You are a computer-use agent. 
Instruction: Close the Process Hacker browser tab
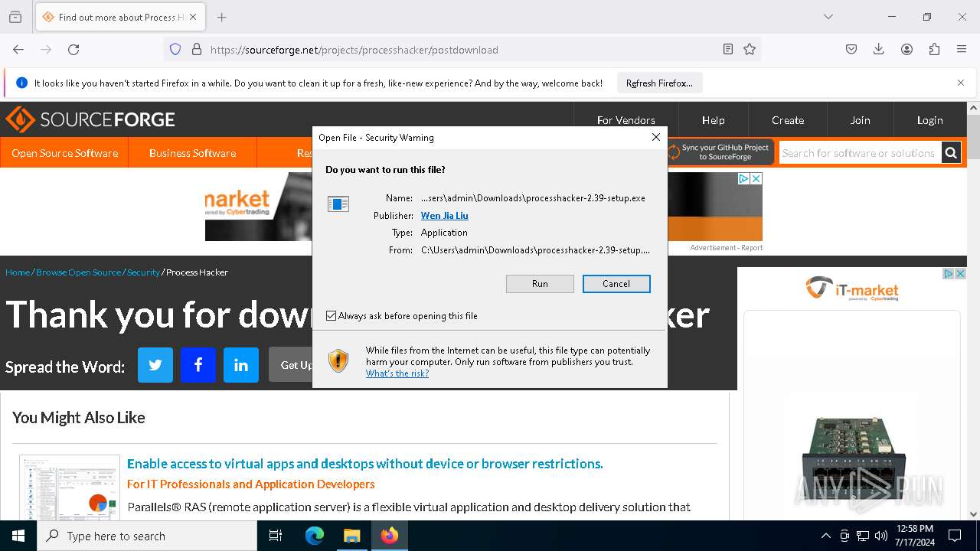pyautogui.click(x=193, y=17)
